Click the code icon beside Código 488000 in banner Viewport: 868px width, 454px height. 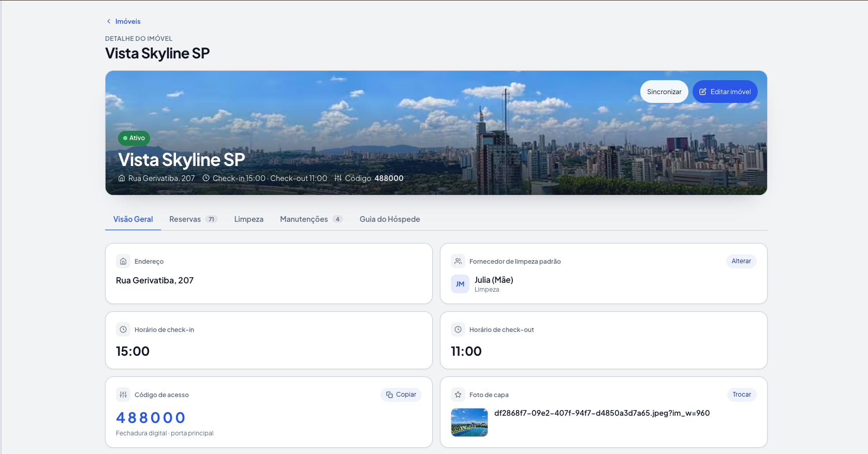click(x=338, y=178)
